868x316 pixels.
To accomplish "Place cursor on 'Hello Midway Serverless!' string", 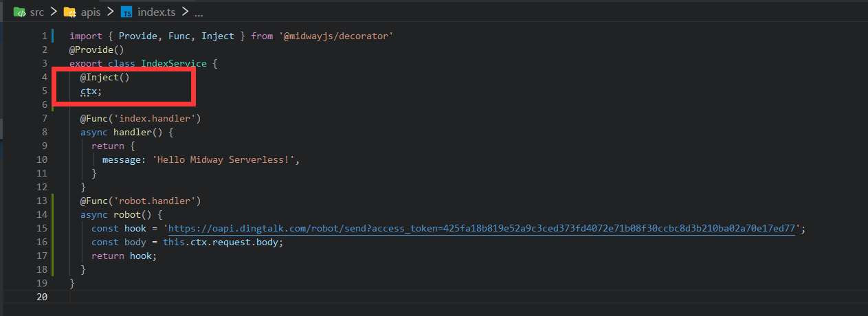I will 227,159.
